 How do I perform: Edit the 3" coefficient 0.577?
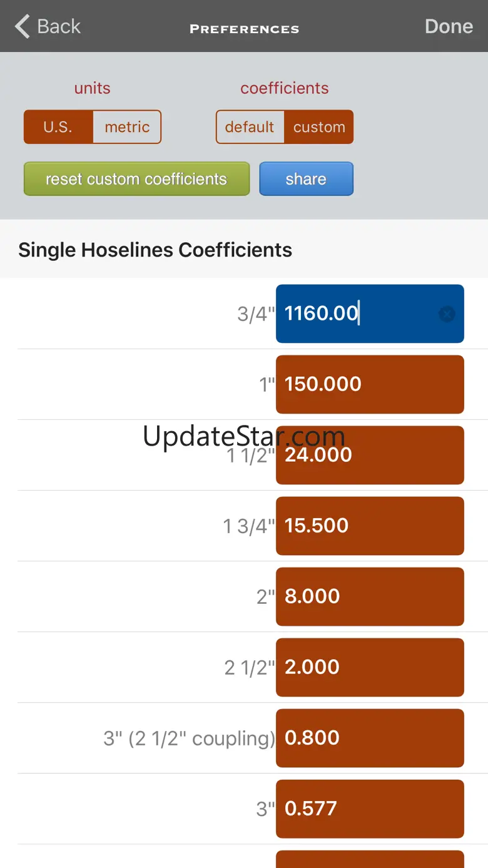click(x=370, y=809)
